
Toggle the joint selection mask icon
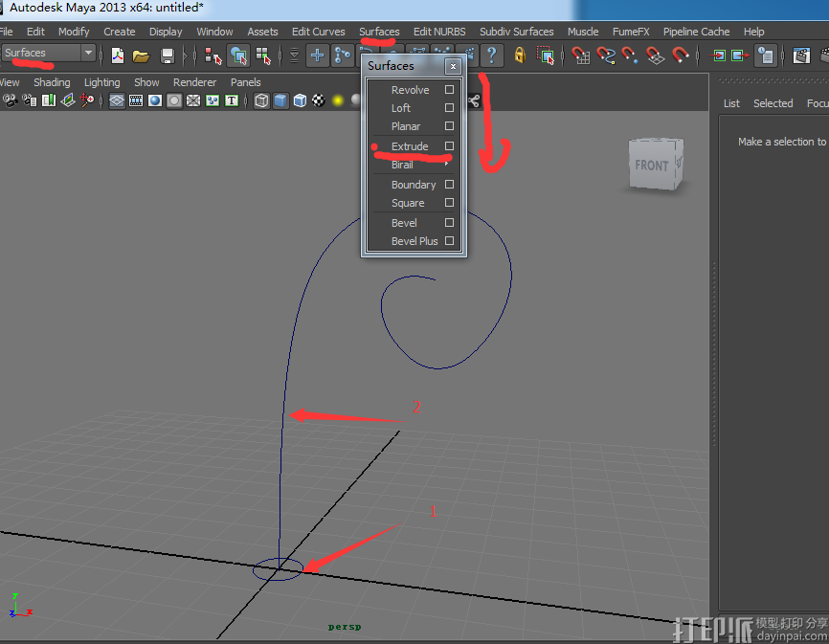click(342, 56)
